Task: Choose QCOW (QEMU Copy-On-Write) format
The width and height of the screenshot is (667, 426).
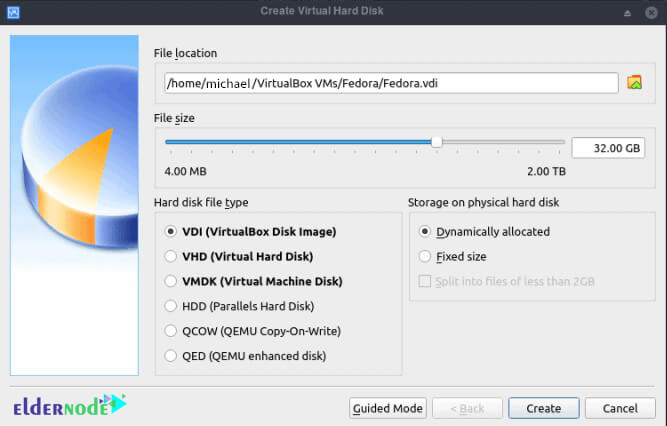Action: click(x=253, y=331)
